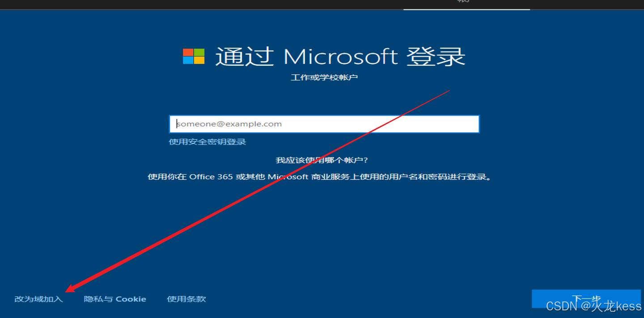Open the 使用条款 link
644x318 pixels.
point(186,299)
